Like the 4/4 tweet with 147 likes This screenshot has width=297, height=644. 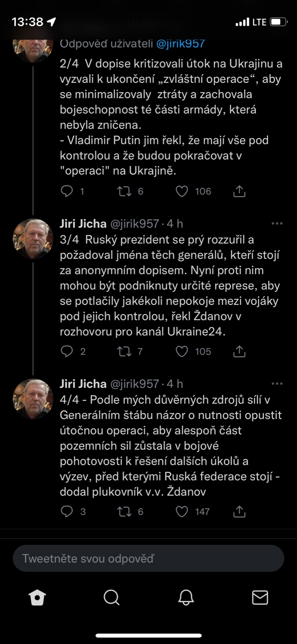click(182, 512)
